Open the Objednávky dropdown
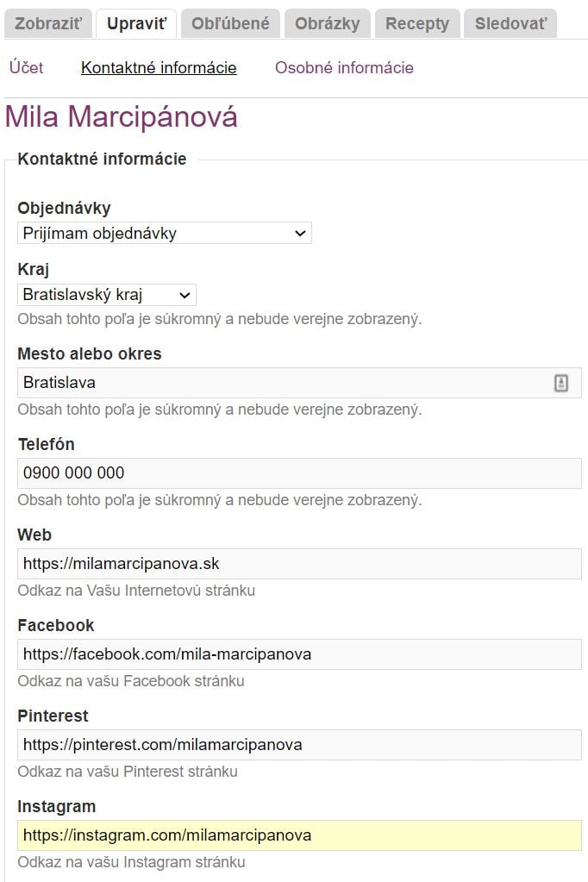 pyautogui.click(x=165, y=233)
